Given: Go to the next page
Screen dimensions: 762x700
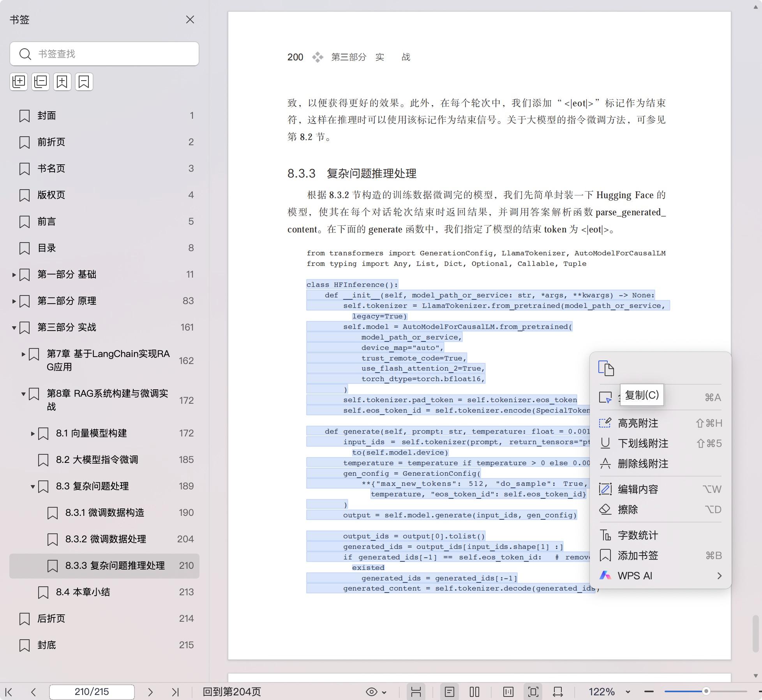Looking at the screenshot, I should click(x=150, y=692).
